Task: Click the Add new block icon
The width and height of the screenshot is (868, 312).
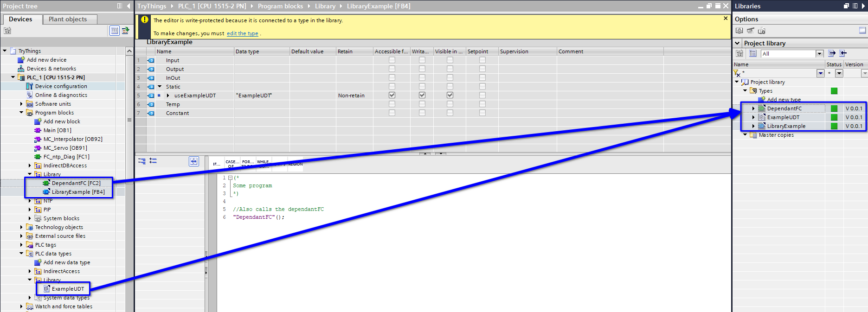Action: (x=38, y=121)
